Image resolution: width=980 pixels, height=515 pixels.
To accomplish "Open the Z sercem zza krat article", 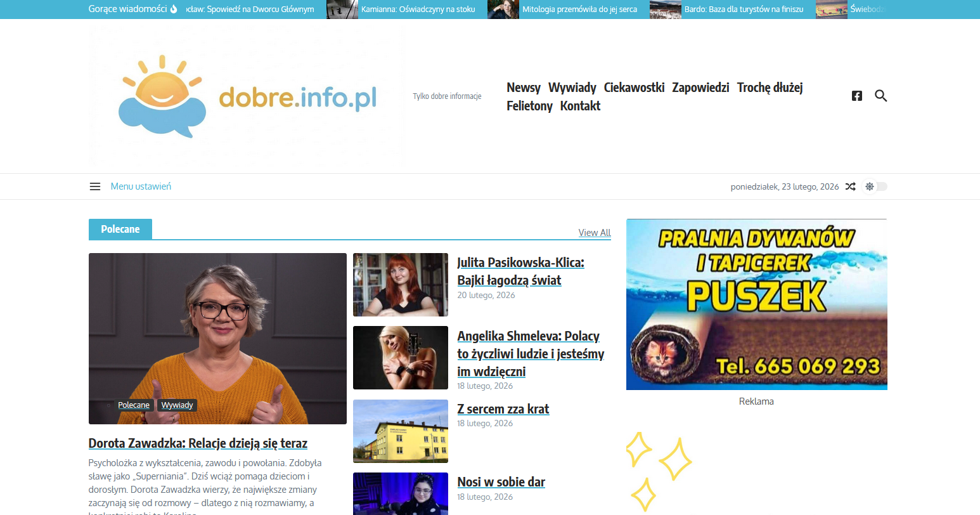I will [x=503, y=409].
